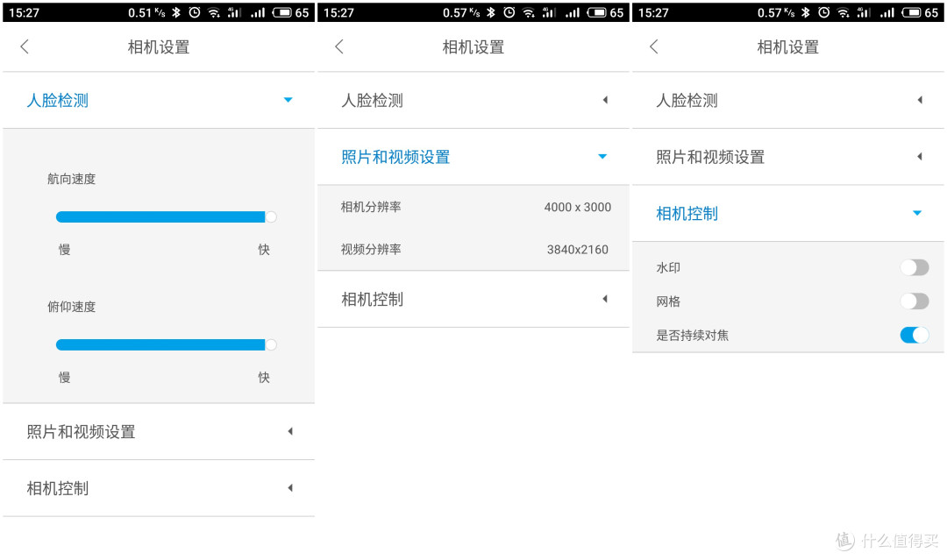Expand 人脸检测 arrow on middle screen
The width and height of the screenshot is (947, 560).
point(605,100)
